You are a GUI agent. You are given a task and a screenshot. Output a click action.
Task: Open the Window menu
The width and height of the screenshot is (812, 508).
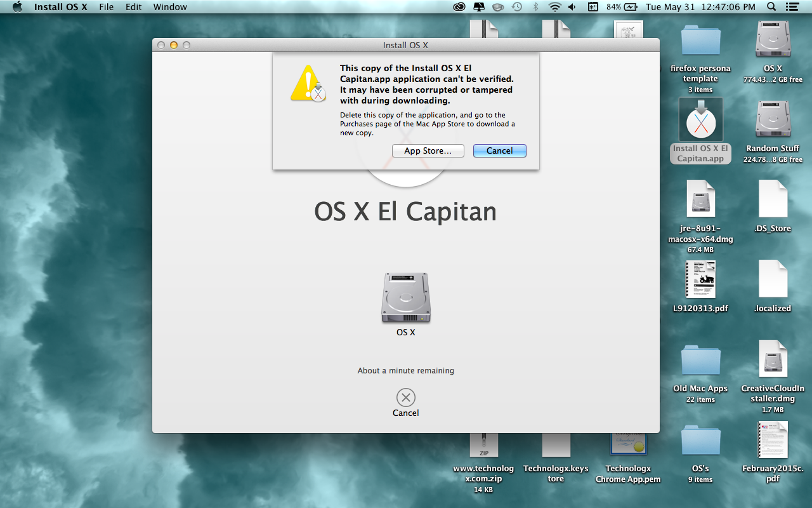click(x=170, y=7)
